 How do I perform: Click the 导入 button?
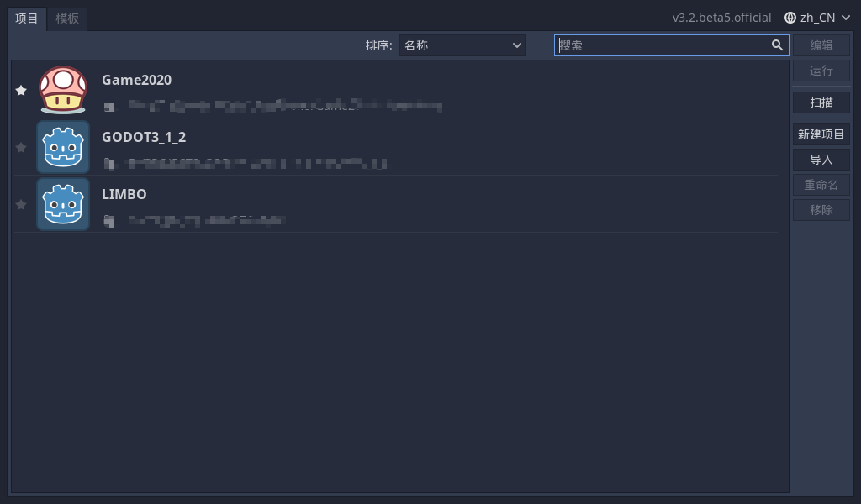pyautogui.click(x=821, y=160)
